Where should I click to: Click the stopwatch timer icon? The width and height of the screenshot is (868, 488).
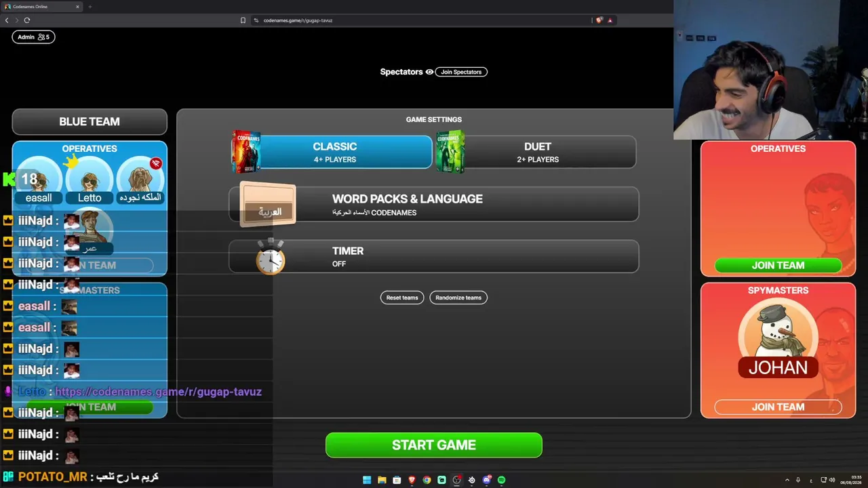[271, 256]
